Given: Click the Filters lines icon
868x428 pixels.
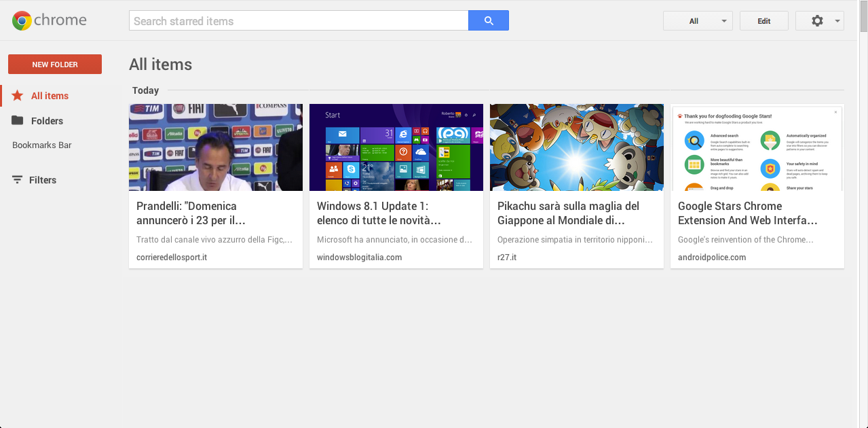Looking at the screenshot, I should 18,180.
